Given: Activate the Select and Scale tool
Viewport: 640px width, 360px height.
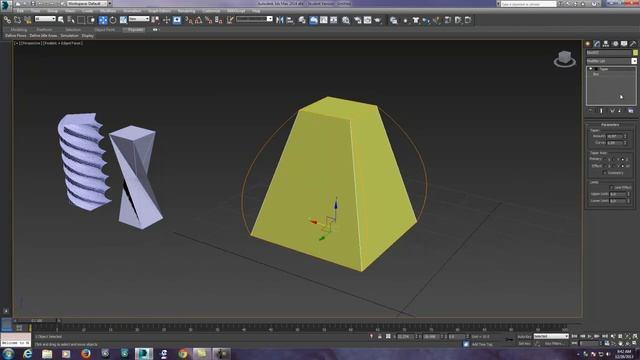Looking at the screenshot, I should point(123,20).
